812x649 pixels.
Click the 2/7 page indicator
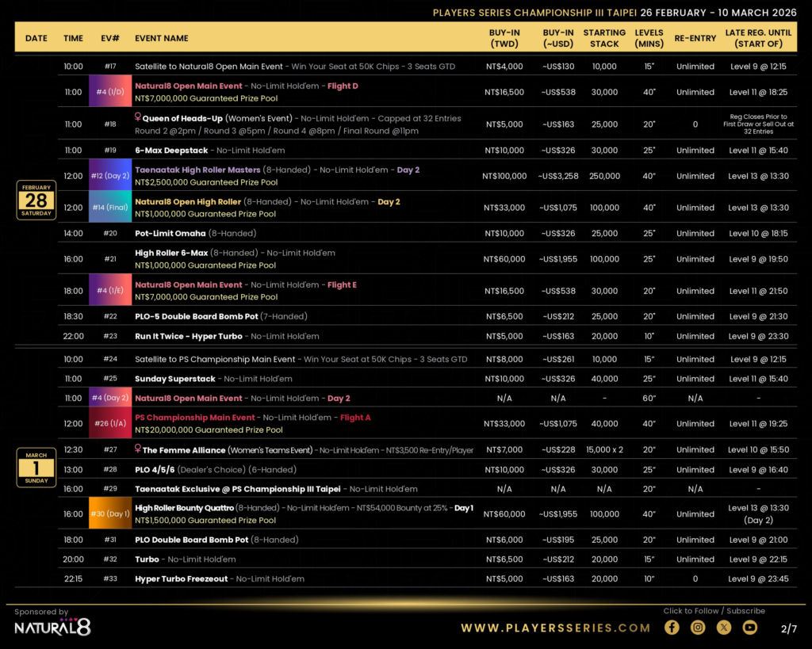pyautogui.click(x=788, y=628)
